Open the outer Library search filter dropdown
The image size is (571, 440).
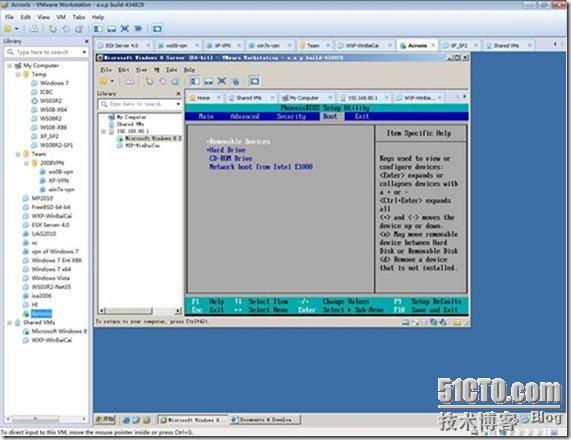point(84,52)
